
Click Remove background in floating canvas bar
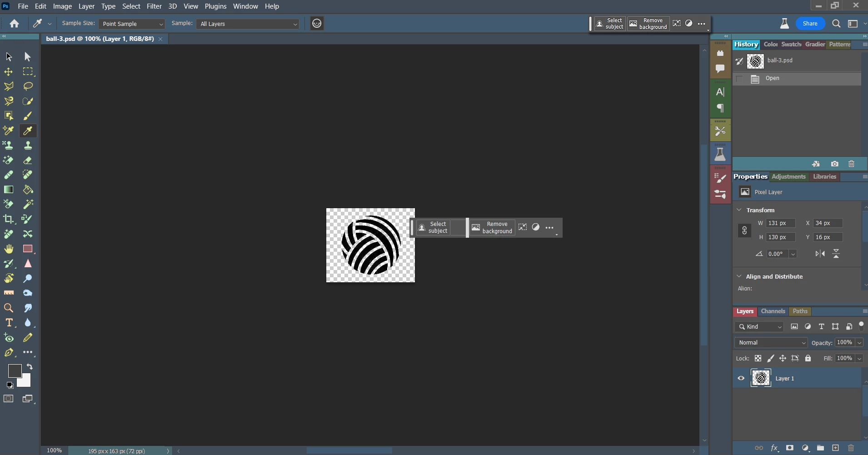coord(492,228)
